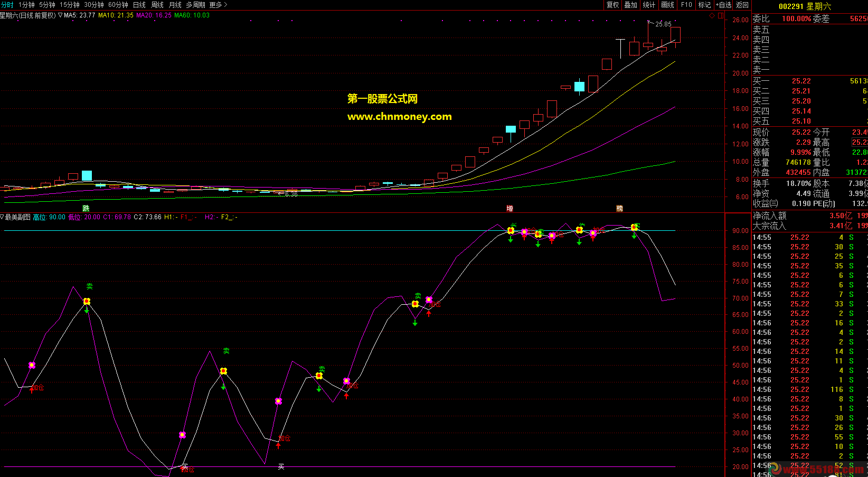Click the red 增 marker on timeline

pos(510,208)
